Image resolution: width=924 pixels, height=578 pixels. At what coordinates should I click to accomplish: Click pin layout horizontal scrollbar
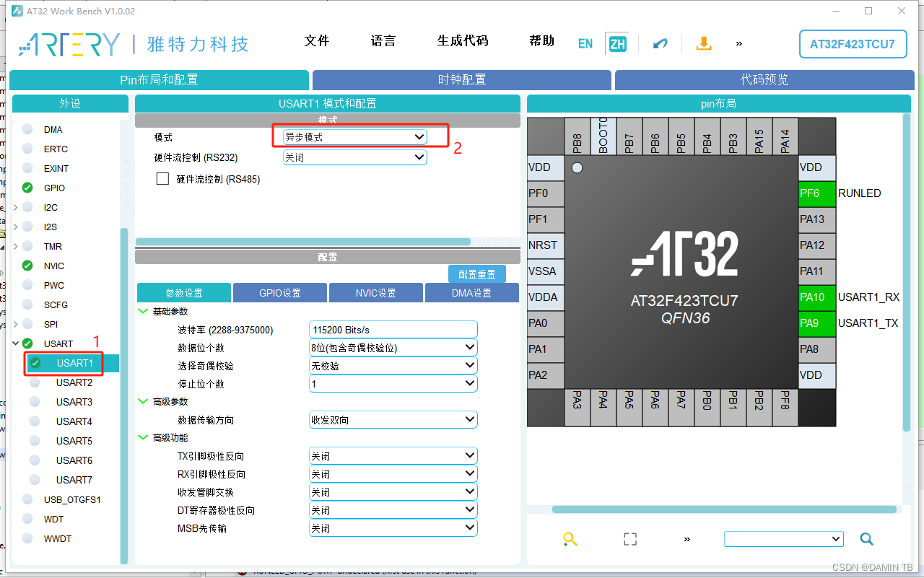(x=724, y=509)
